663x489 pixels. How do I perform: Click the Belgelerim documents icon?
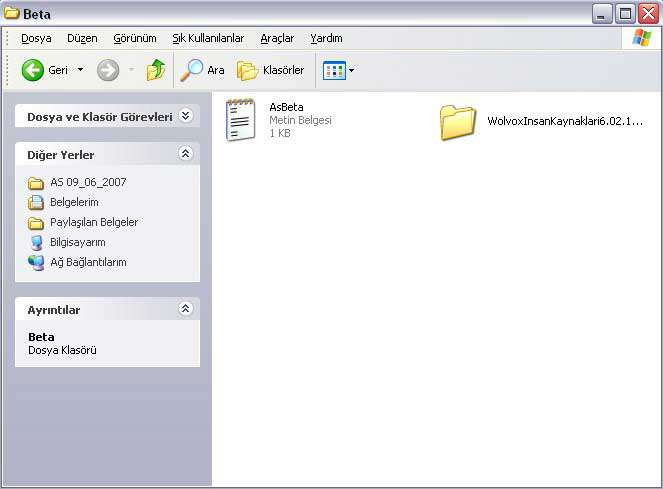pyautogui.click(x=36, y=203)
